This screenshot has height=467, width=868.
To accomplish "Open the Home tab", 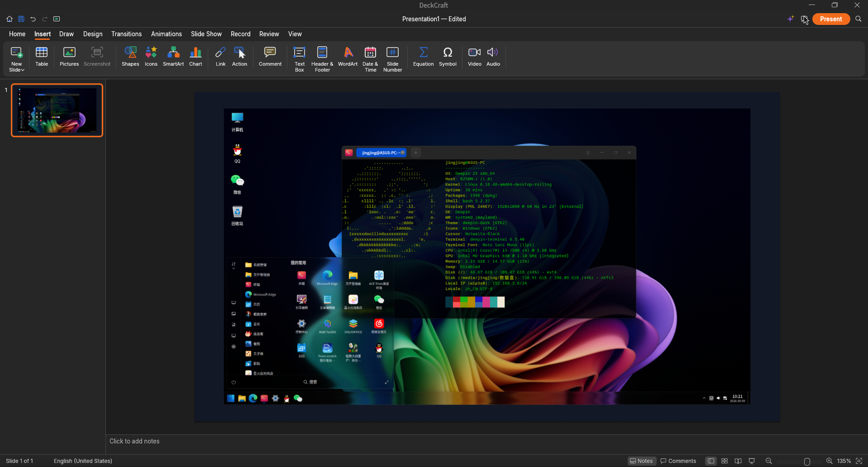I will click(17, 34).
